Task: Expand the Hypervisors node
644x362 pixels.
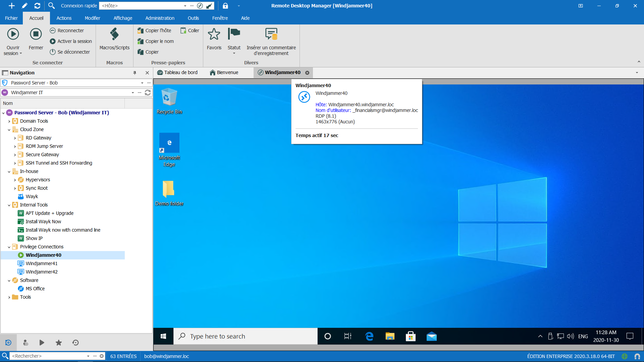Action: (x=15, y=180)
